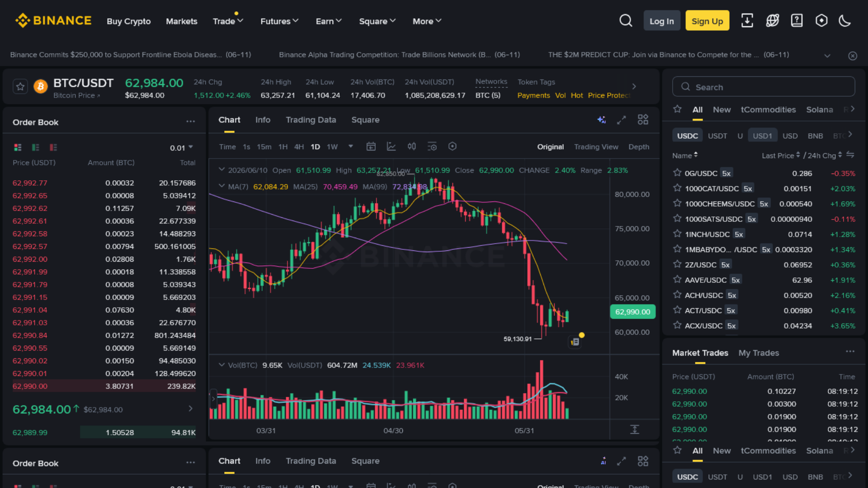Click the Bitcoin coin logo

41,87
